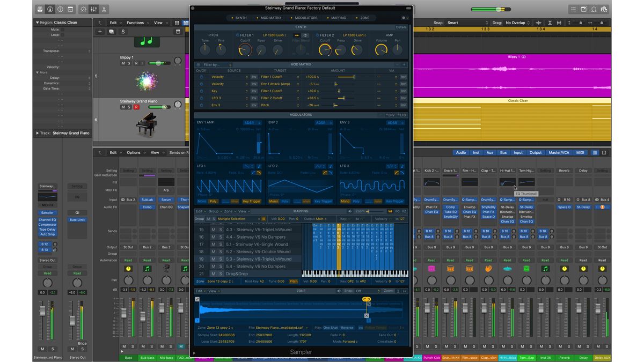The height and width of the screenshot is (362, 644).
Task: Disable the Env 3 mod matrix routing
Action: pos(201,105)
